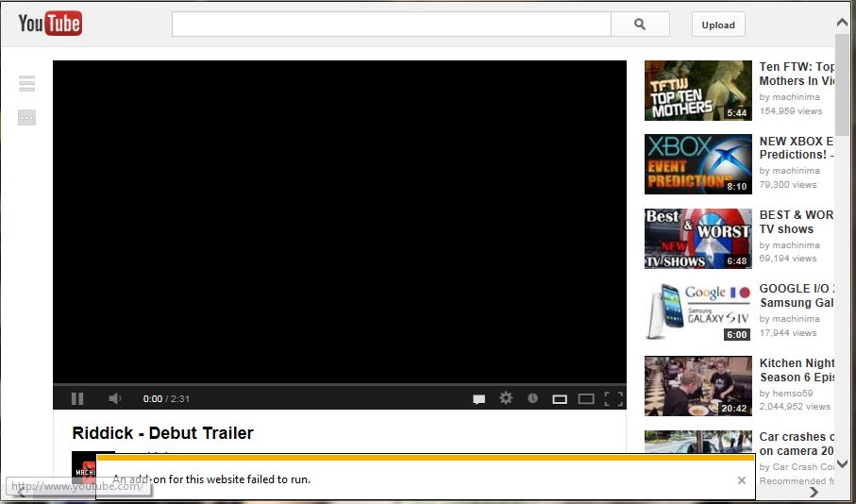Screen dimensions: 856x504
Task: Open the Kitchen Nightmares video thumbnail
Action: (x=698, y=386)
